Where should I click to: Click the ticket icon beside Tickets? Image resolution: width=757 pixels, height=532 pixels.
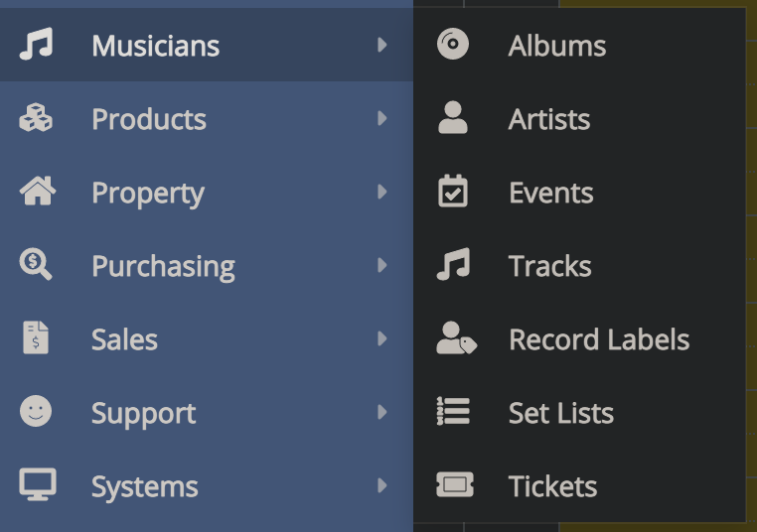[454, 485]
